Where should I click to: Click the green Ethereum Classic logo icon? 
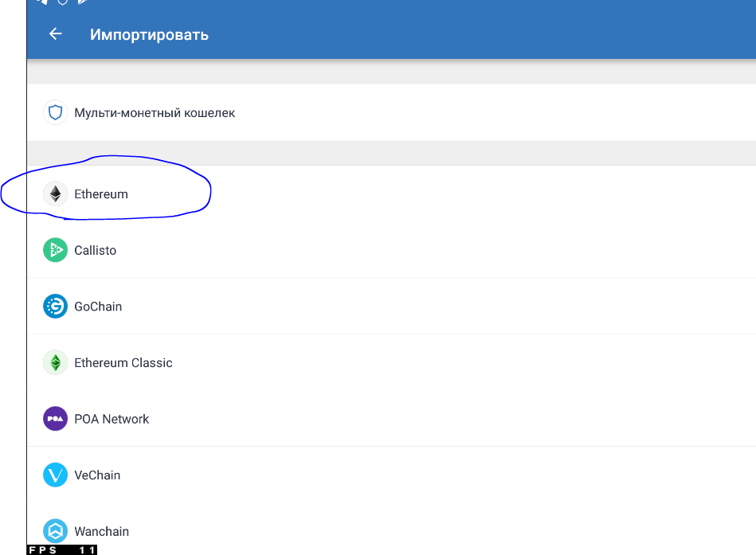coord(56,362)
